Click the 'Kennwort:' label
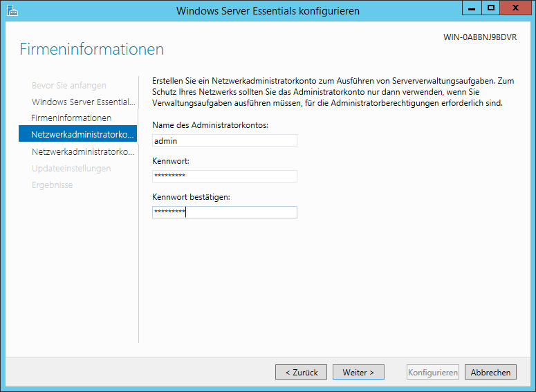The width and height of the screenshot is (536, 392). click(x=171, y=161)
